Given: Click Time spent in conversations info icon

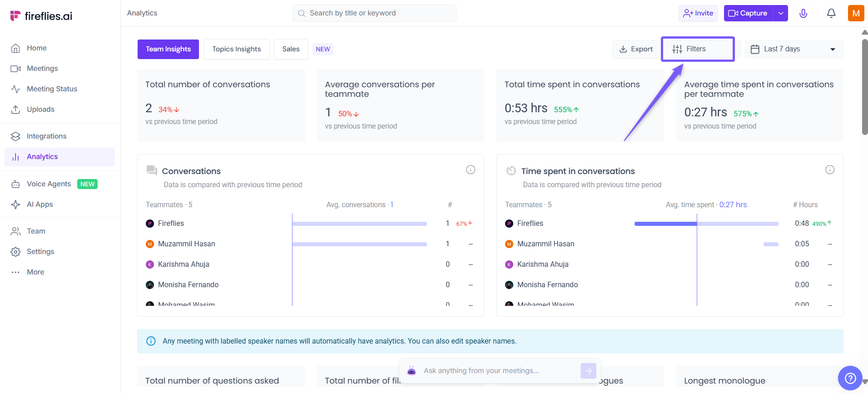Looking at the screenshot, I should pyautogui.click(x=829, y=170).
